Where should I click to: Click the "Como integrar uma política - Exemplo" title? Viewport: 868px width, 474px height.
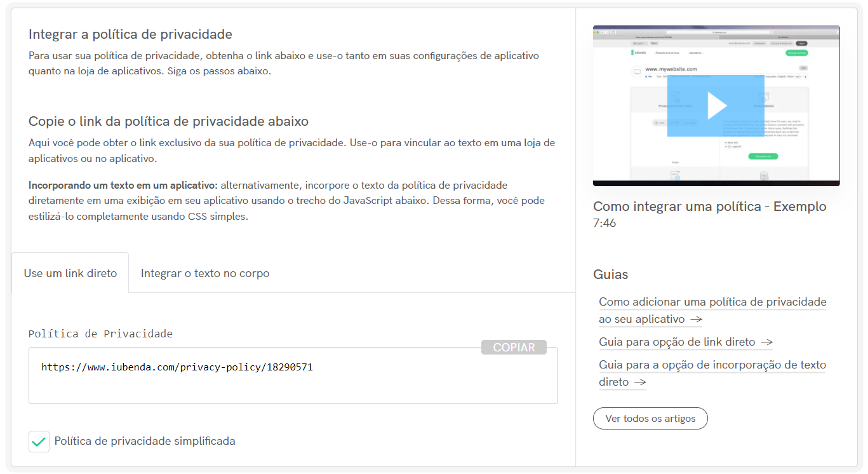[x=709, y=207]
